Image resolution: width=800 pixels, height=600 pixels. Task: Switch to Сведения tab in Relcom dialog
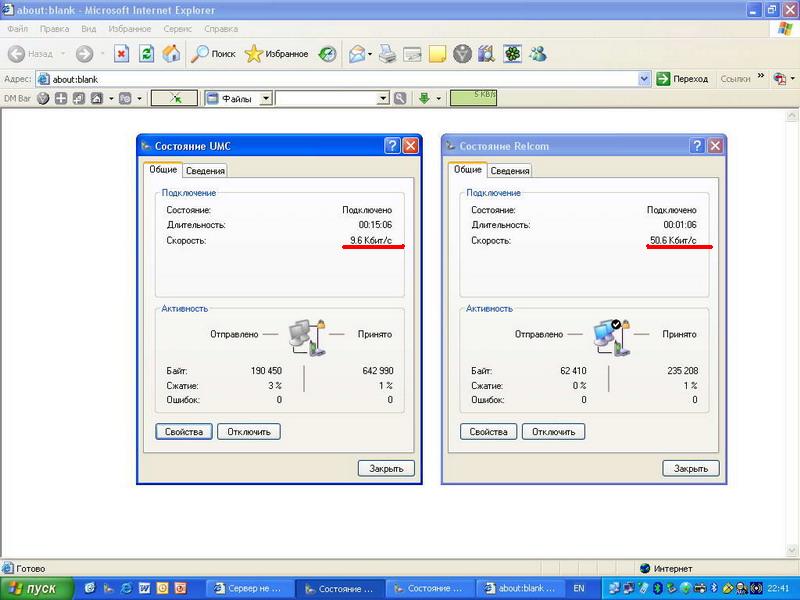coord(510,171)
